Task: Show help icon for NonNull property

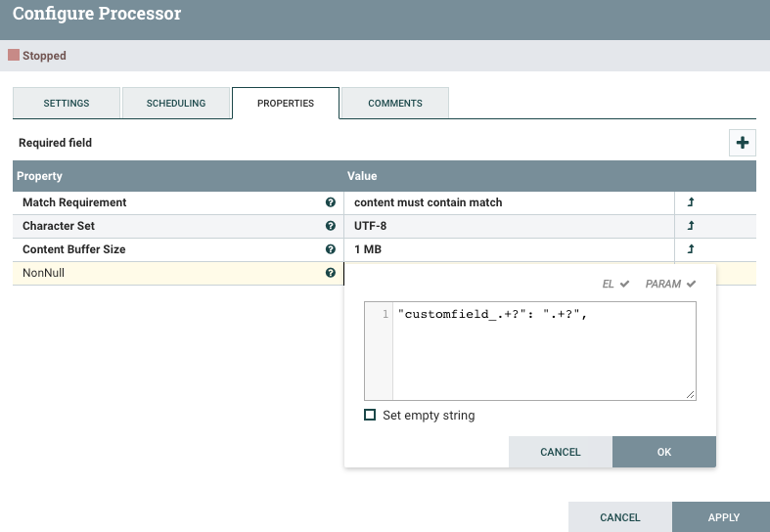Action: tap(331, 273)
